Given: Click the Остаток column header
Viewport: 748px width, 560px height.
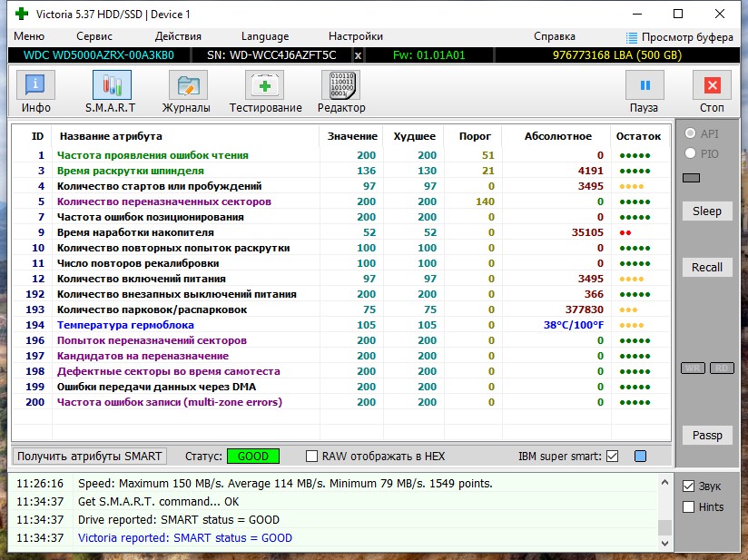Looking at the screenshot, I should click(638, 136).
